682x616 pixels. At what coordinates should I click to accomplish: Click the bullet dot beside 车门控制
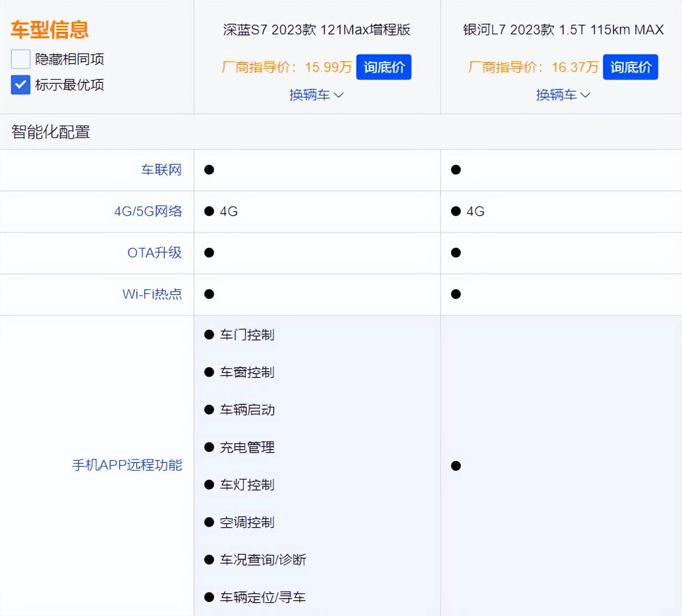(209, 334)
